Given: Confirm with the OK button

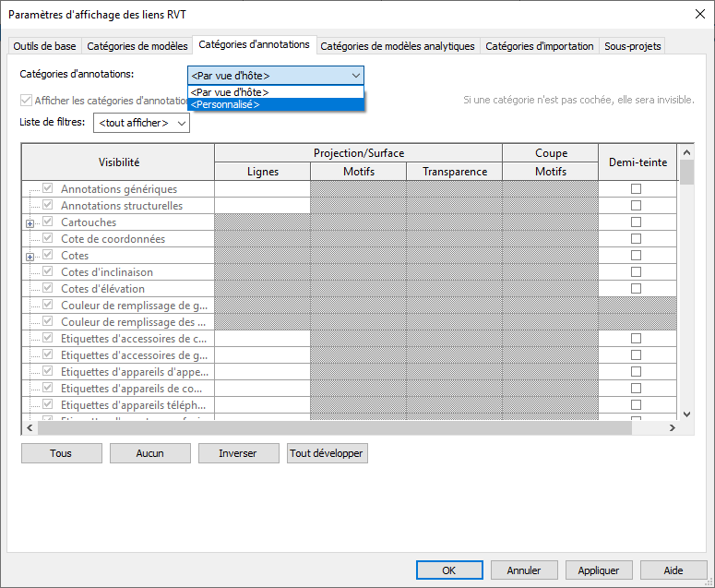Looking at the screenshot, I should pos(448,570).
